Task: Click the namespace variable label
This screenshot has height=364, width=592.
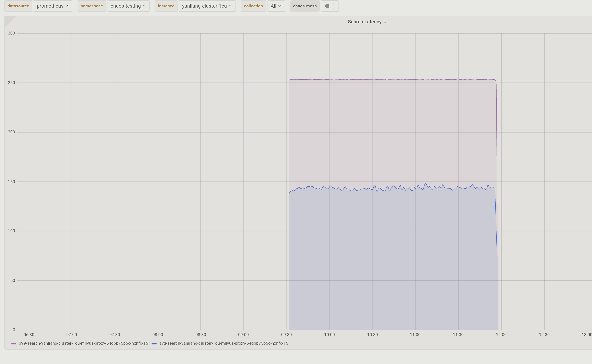Action: click(x=92, y=6)
